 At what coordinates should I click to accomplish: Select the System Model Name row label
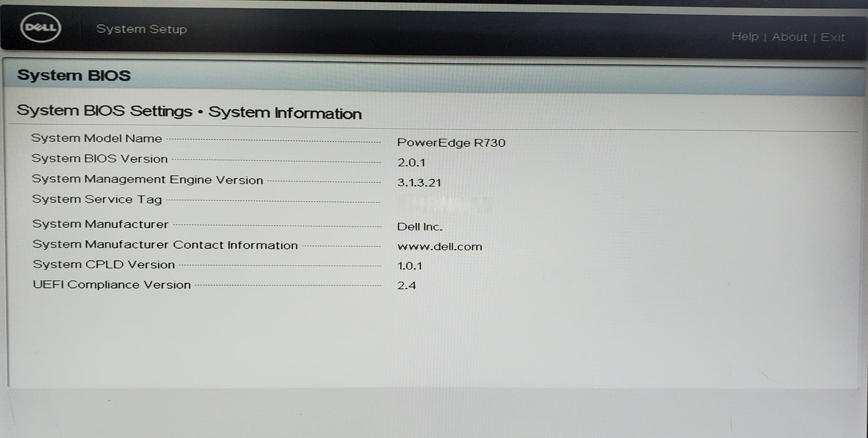96,138
